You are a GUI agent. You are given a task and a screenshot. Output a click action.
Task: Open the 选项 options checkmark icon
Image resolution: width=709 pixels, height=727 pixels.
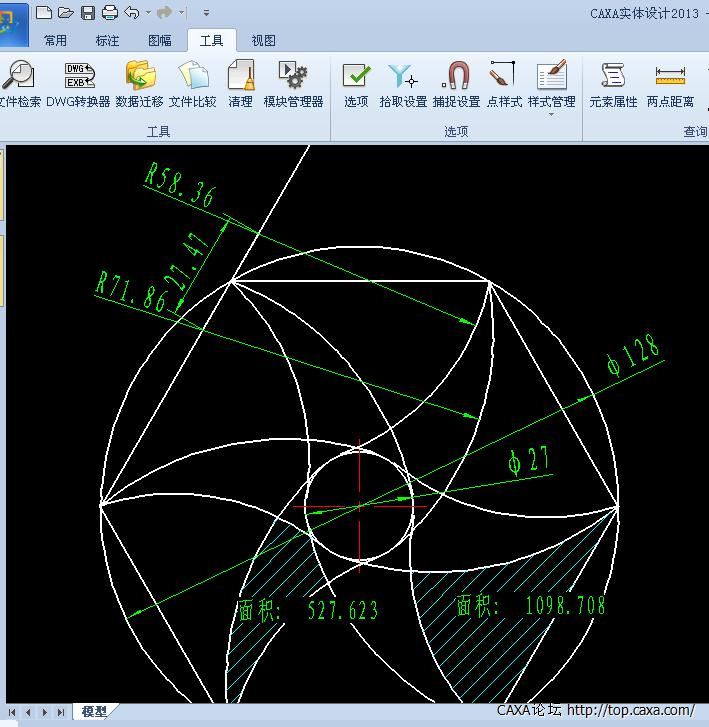click(x=356, y=84)
